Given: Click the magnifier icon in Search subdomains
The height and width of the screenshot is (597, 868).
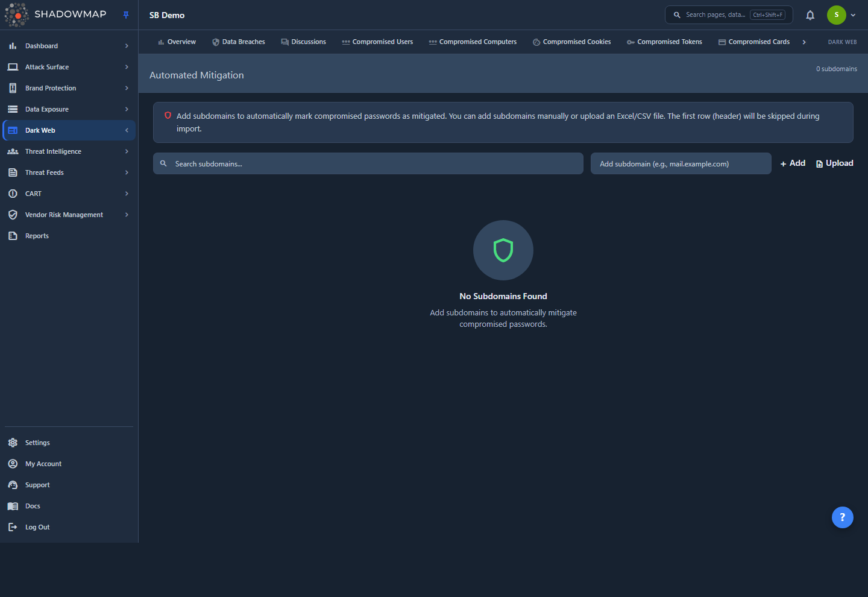Looking at the screenshot, I should 163,163.
